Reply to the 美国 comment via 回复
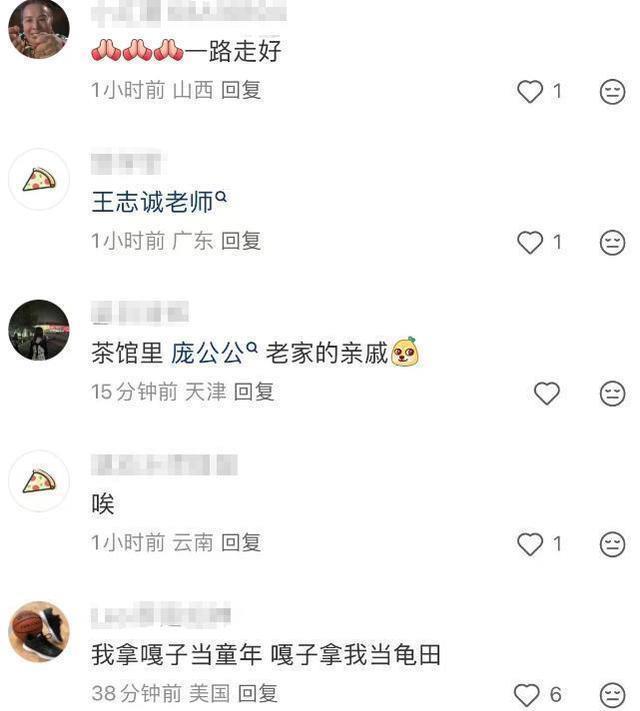Viewport: 640px width, 711px height. pos(258,693)
